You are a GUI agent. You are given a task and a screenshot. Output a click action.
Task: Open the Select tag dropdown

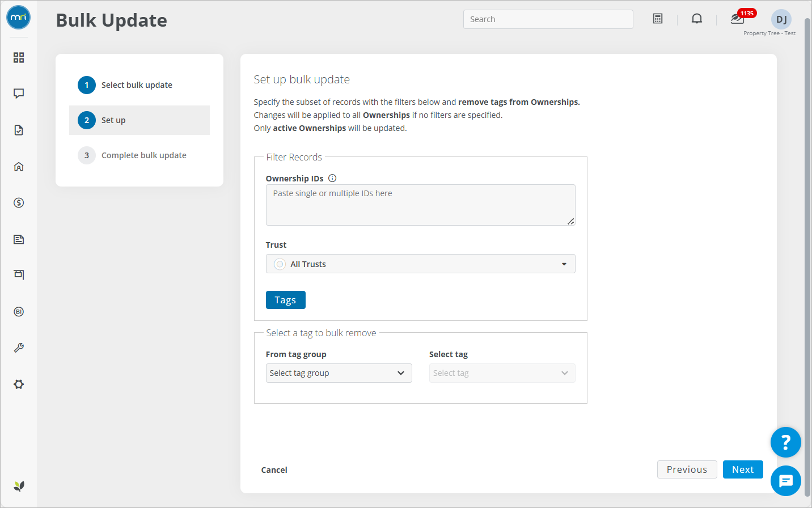click(x=502, y=373)
